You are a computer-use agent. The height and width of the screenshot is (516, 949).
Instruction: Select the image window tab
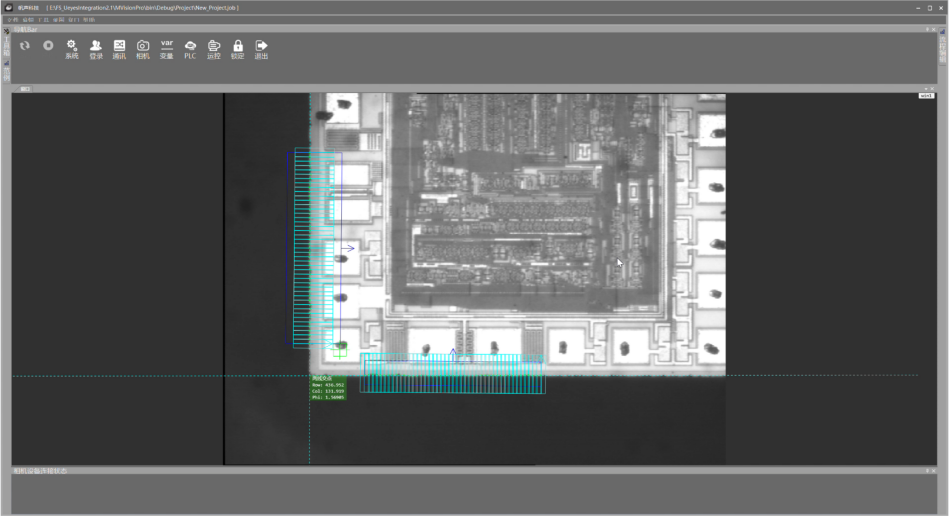pos(25,89)
